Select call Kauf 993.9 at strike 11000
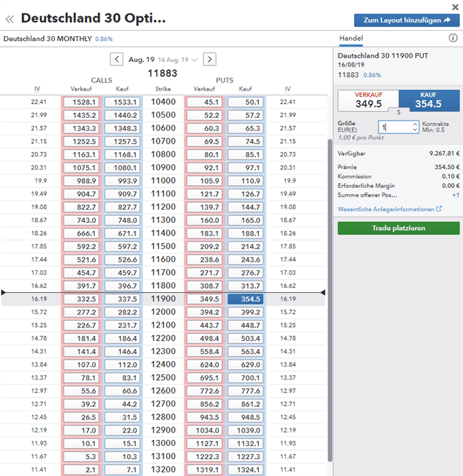The height and width of the screenshot is (476, 463). pyautogui.click(x=123, y=181)
